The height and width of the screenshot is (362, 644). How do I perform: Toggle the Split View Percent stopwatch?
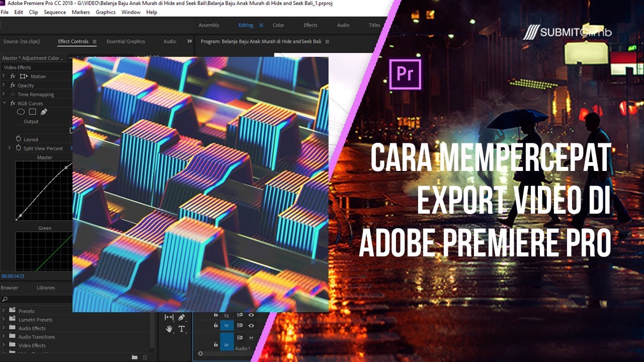click(x=19, y=148)
